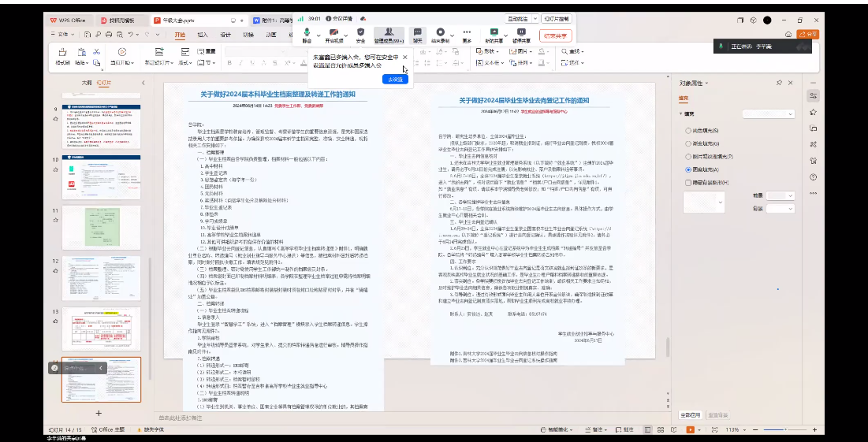Click the orange share button
The image size is (868, 442).
coord(807,35)
